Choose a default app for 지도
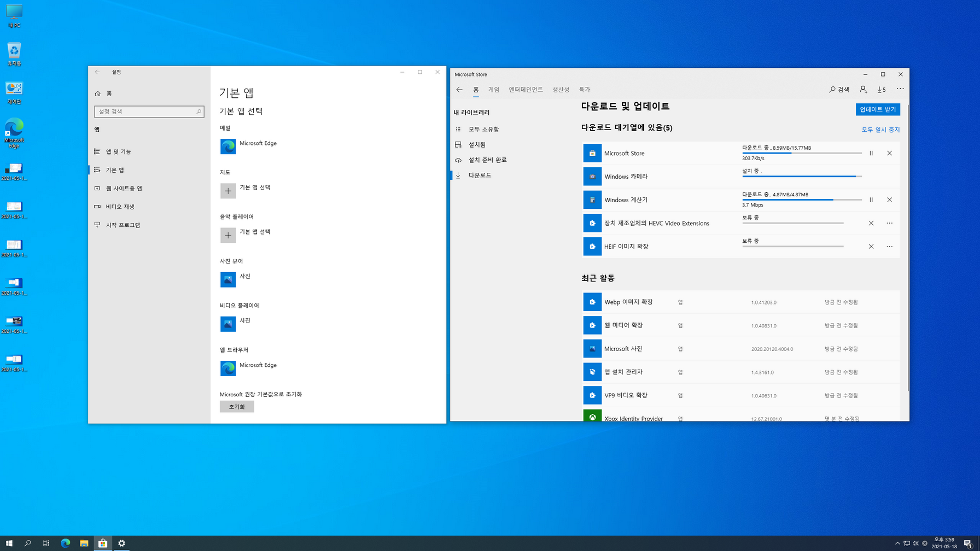The height and width of the screenshot is (551, 980). click(x=246, y=190)
